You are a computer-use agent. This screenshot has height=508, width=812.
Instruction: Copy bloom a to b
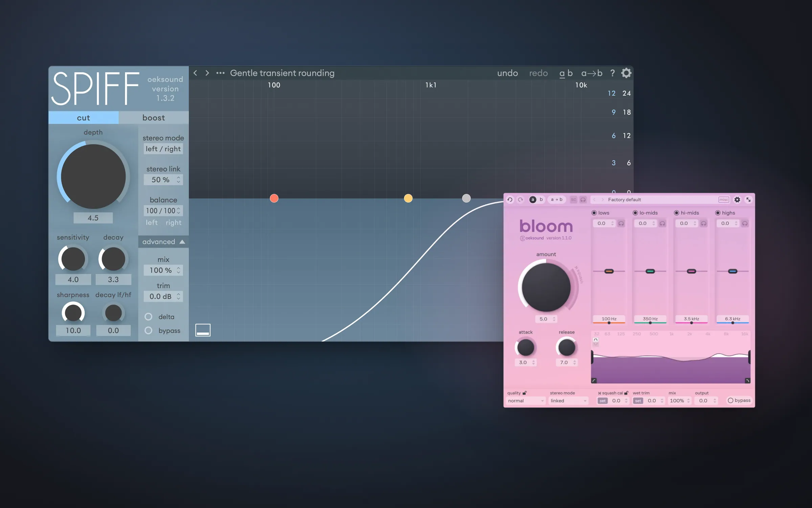(x=557, y=199)
